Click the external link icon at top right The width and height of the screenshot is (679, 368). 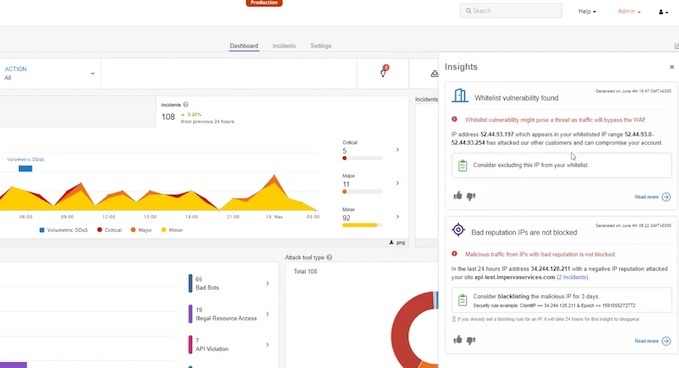[676, 46]
